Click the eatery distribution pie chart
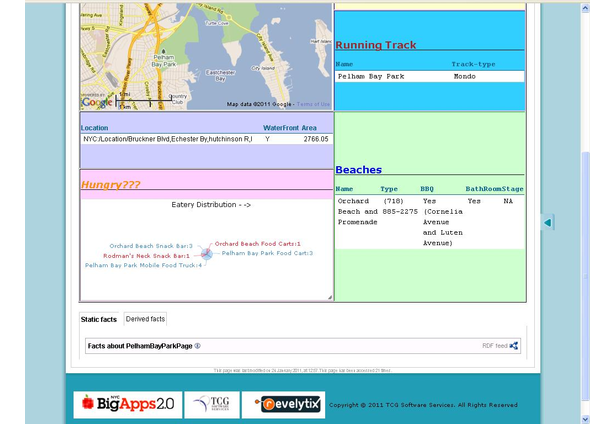This screenshot has width=615, height=424. (207, 254)
